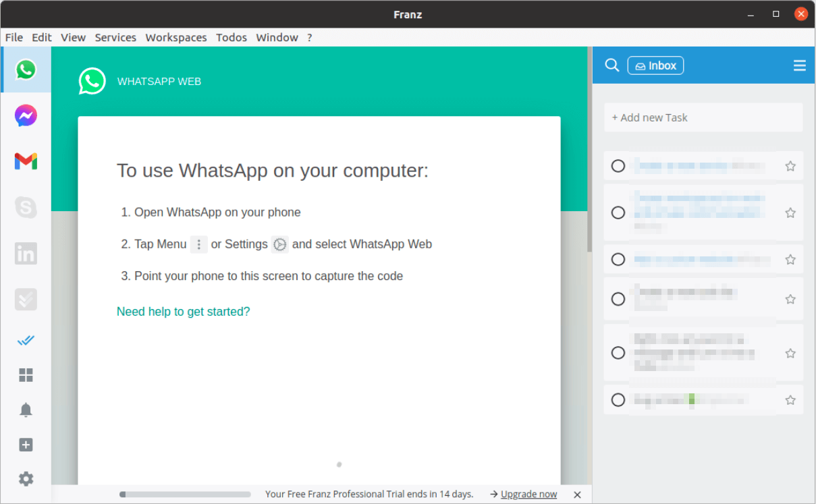The width and height of the screenshot is (816, 504).
Task: Click the trial ends in 14 days text
Action: (369, 494)
